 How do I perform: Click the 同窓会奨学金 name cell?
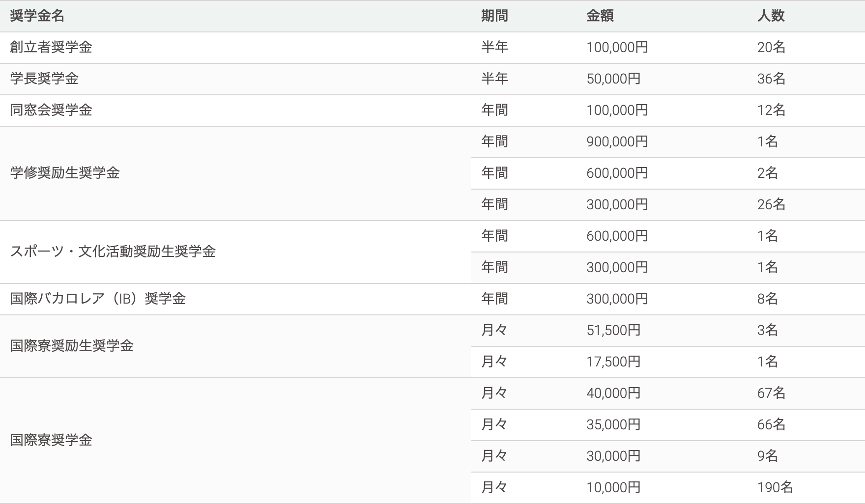51,110
